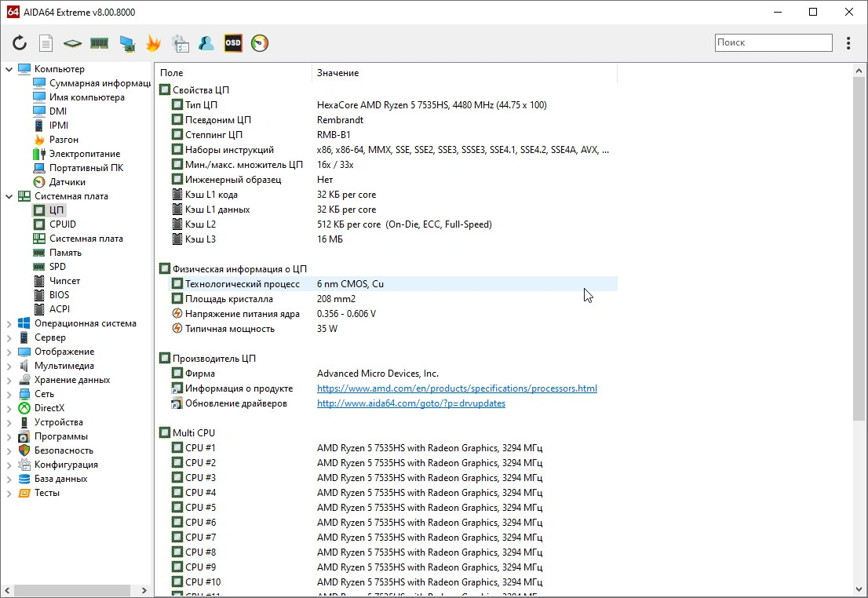Open the CPUID tree item
868x598 pixels.
[54, 224]
